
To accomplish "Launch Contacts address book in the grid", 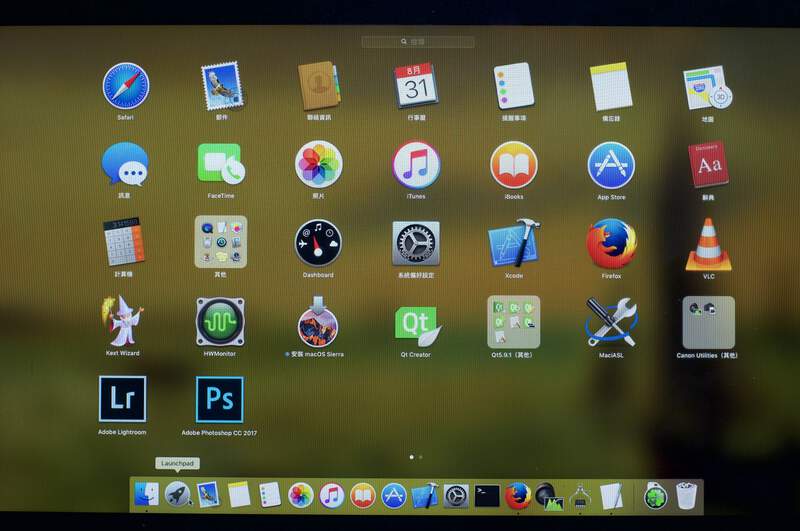I will (319, 86).
